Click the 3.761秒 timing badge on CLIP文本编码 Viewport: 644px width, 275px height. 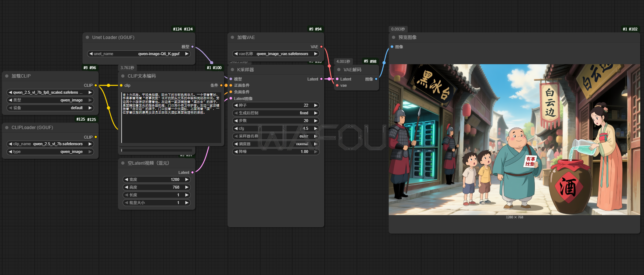pos(127,68)
